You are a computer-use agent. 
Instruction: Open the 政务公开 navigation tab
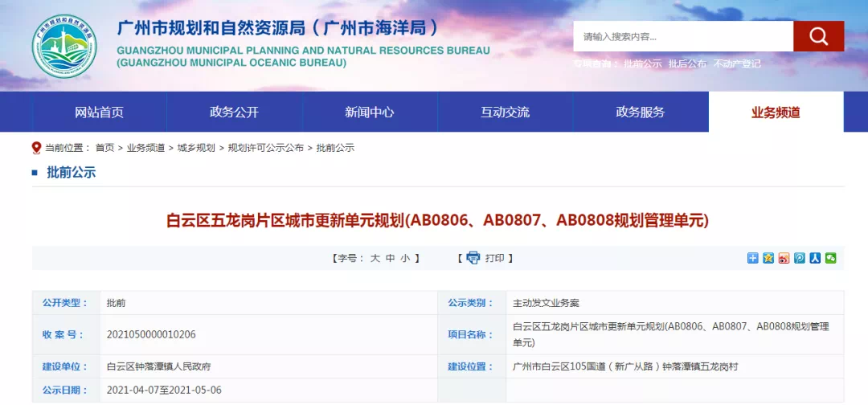coord(234,112)
